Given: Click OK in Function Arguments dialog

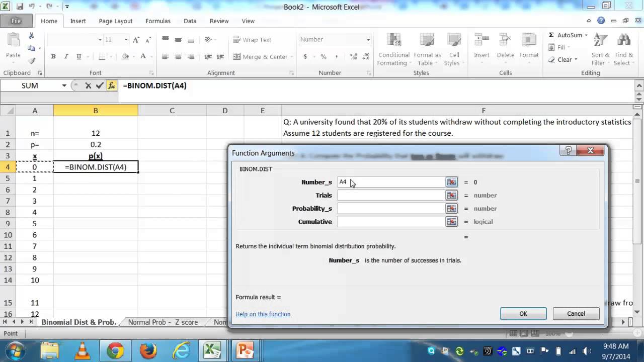Looking at the screenshot, I should click(523, 314).
